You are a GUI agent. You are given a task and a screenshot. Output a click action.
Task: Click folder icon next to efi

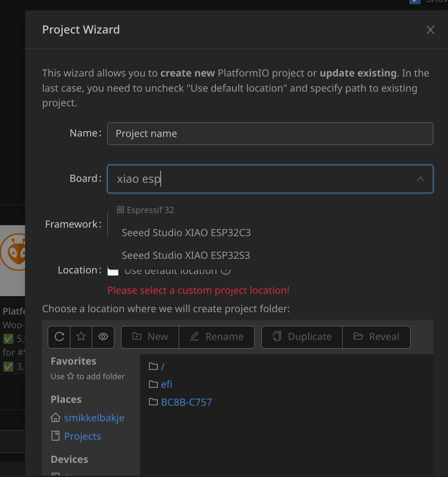pyautogui.click(x=153, y=384)
